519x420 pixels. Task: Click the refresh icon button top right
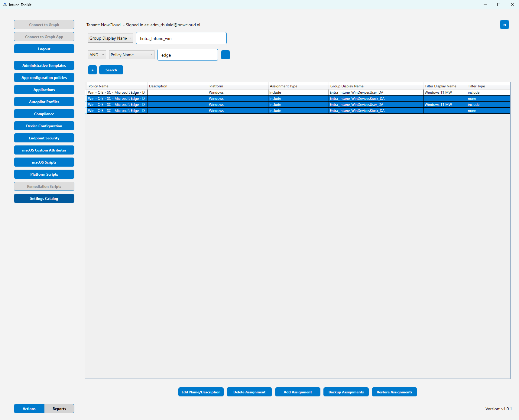pyautogui.click(x=504, y=25)
